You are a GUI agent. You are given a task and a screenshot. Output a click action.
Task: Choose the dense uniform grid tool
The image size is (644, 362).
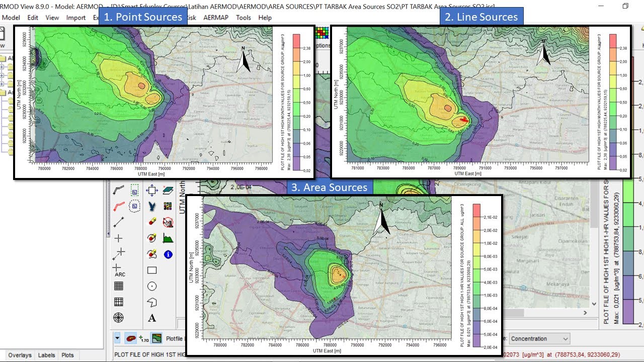(118, 286)
